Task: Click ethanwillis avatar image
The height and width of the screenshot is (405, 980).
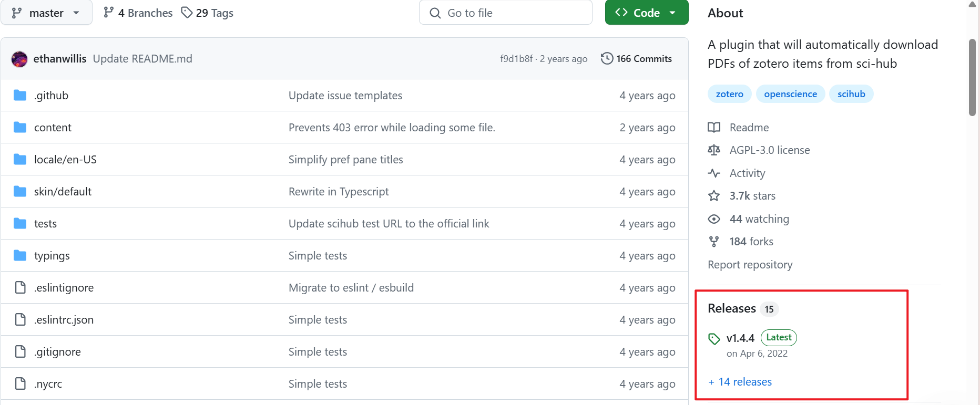Action: coord(19,59)
